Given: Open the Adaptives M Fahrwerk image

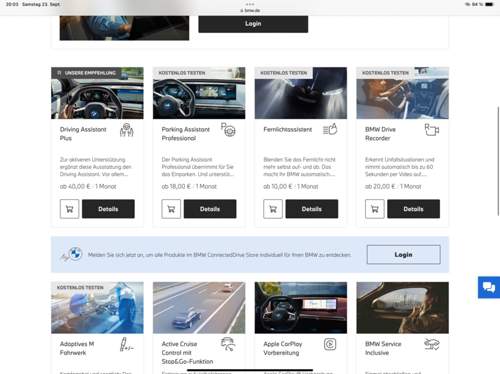Looking at the screenshot, I should [x=97, y=308].
